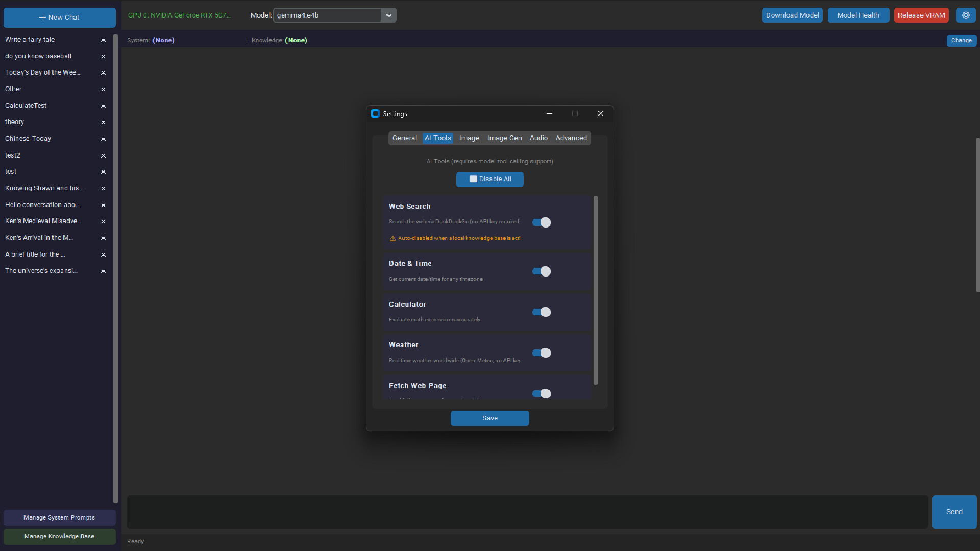The image size is (980, 551).
Task: Click the Settings window app icon
Action: [375, 114]
